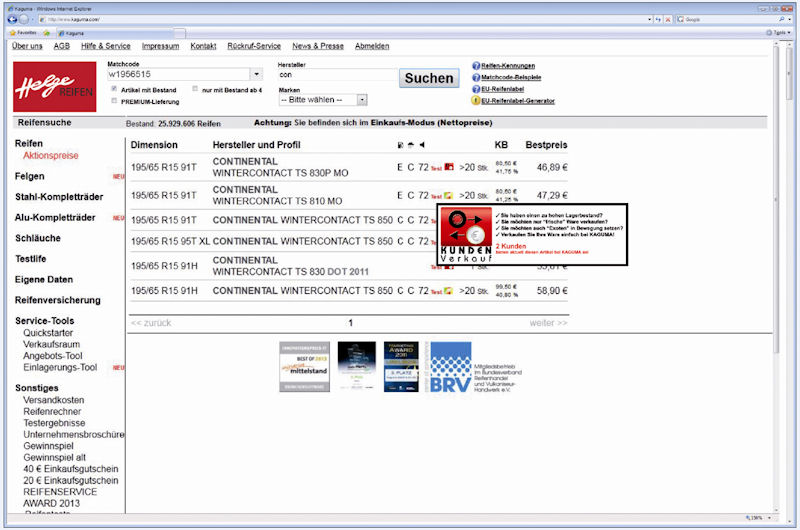Open the address bar history dropdown arrow
This screenshot has height=530, width=800.
[649, 19]
